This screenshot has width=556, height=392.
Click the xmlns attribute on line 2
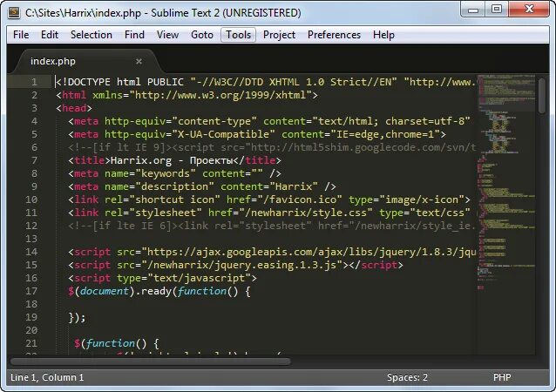(x=107, y=95)
